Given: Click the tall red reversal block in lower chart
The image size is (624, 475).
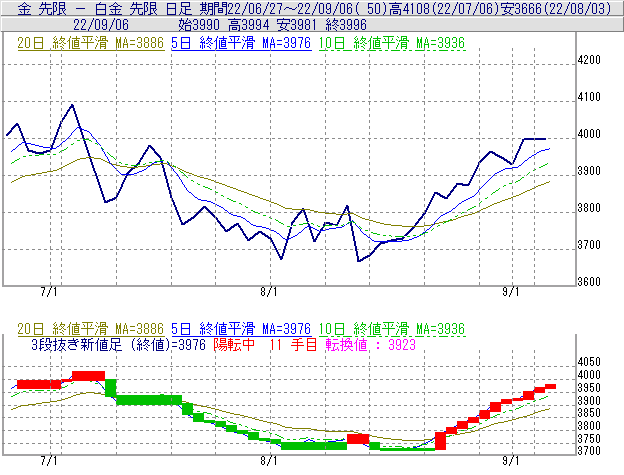Looking at the screenshot, I should pos(440,441).
